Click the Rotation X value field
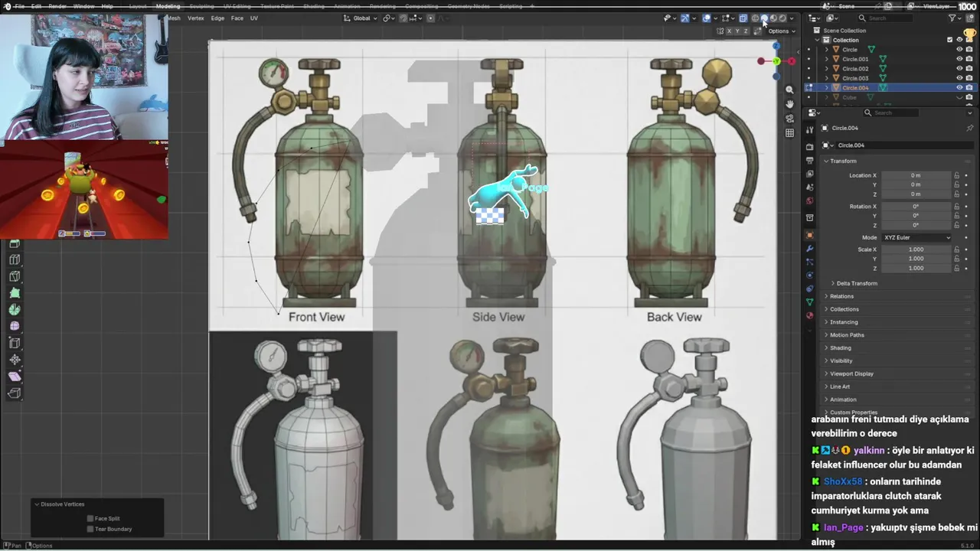 click(916, 207)
